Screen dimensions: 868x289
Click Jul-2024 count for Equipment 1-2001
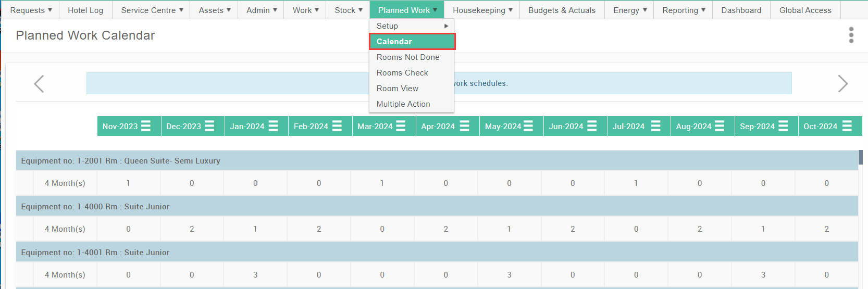(636, 183)
